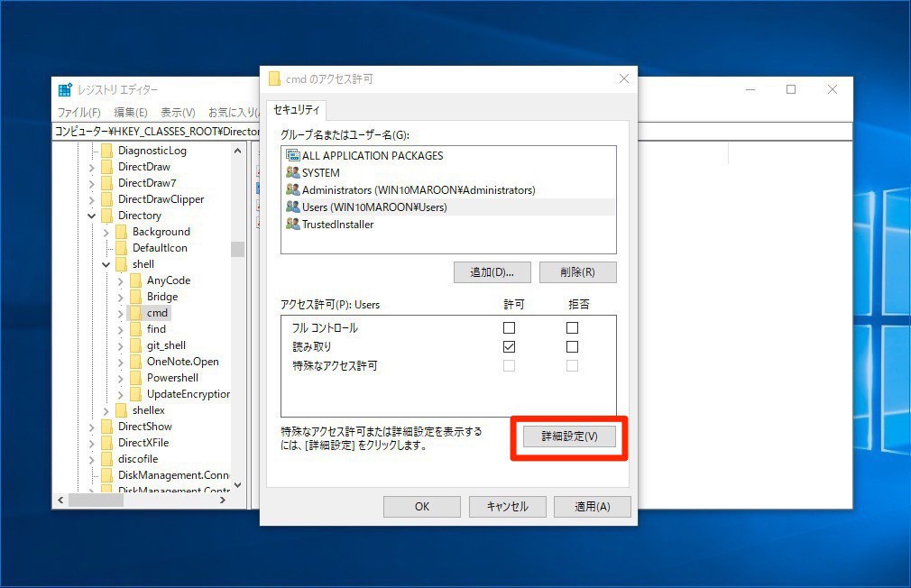
Task: Click the folder icon next to DefaultIcon
Action: [122, 248]
